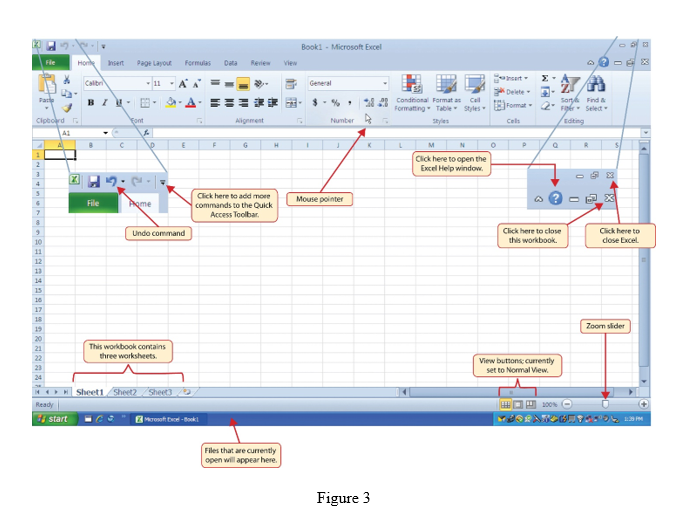
Task: Click the Middle Align icon
Action: click(x=229, y=83)
